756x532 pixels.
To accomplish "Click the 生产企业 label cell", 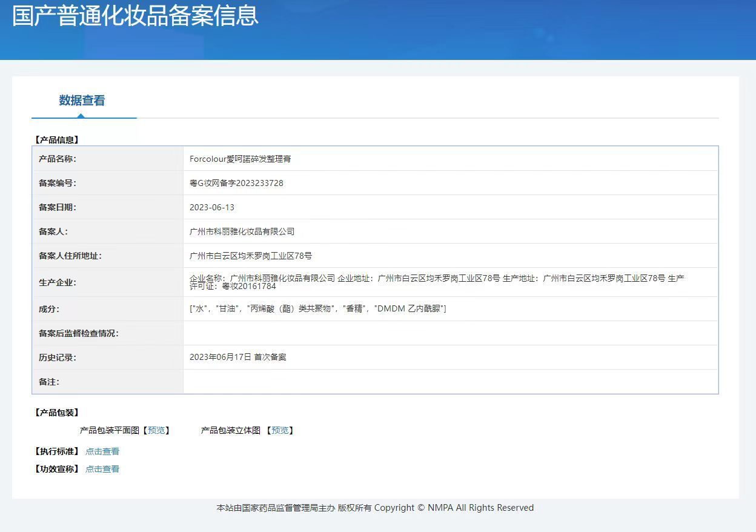I will tap(108, 282).
